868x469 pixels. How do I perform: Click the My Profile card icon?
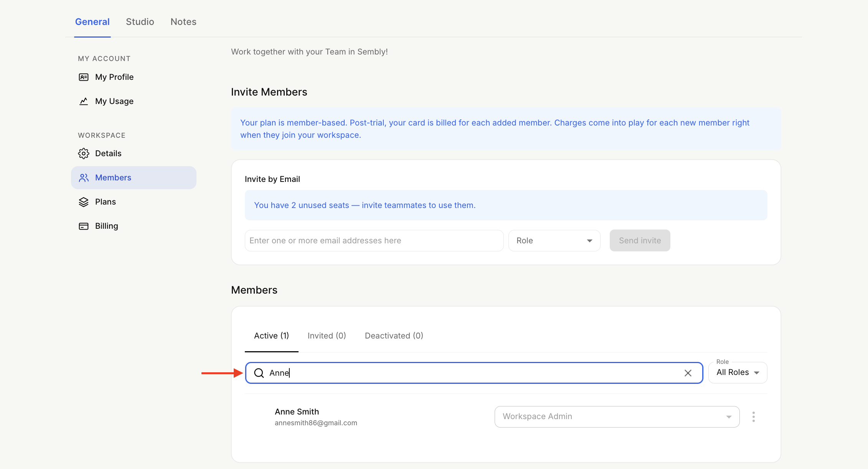tap(84, 77)
